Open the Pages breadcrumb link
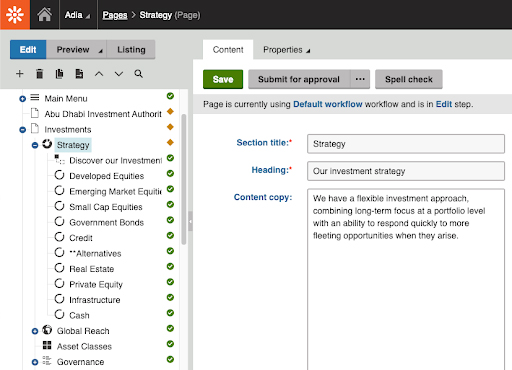512x370 pixels. click(x=115, y=15)
